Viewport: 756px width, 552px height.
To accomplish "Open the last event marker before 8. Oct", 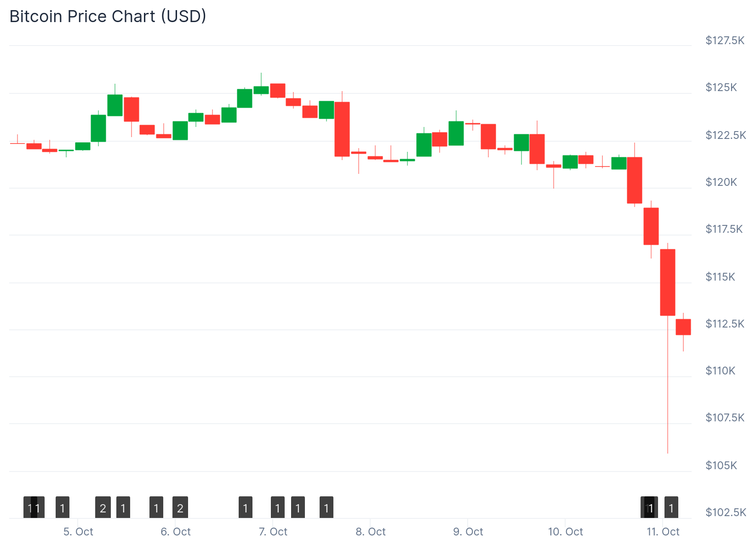I will (326, 508).
